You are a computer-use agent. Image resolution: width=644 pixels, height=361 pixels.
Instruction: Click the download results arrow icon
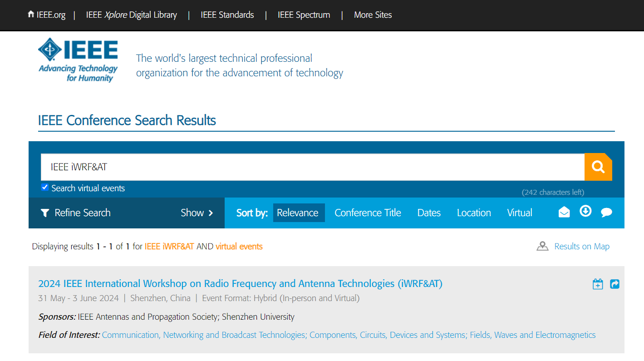[585, 211]
